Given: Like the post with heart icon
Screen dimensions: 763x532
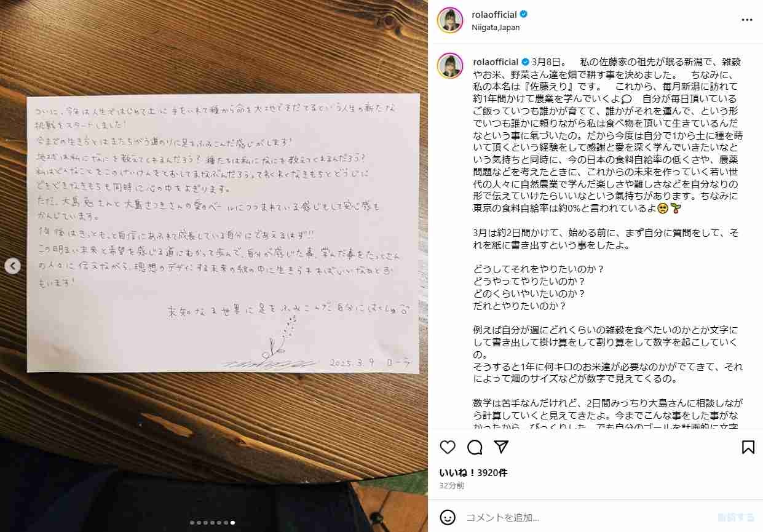Looking at the screenshot, I should click(x=448, y=447).
